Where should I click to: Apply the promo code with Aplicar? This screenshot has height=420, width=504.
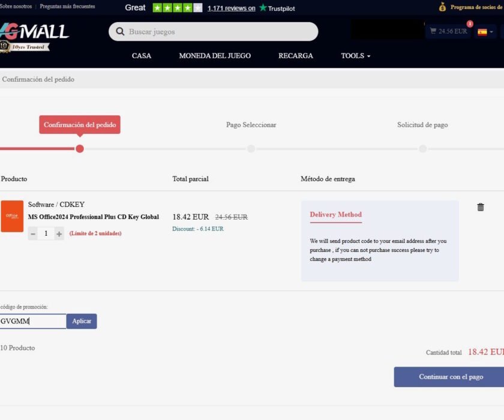pos(82,321)
